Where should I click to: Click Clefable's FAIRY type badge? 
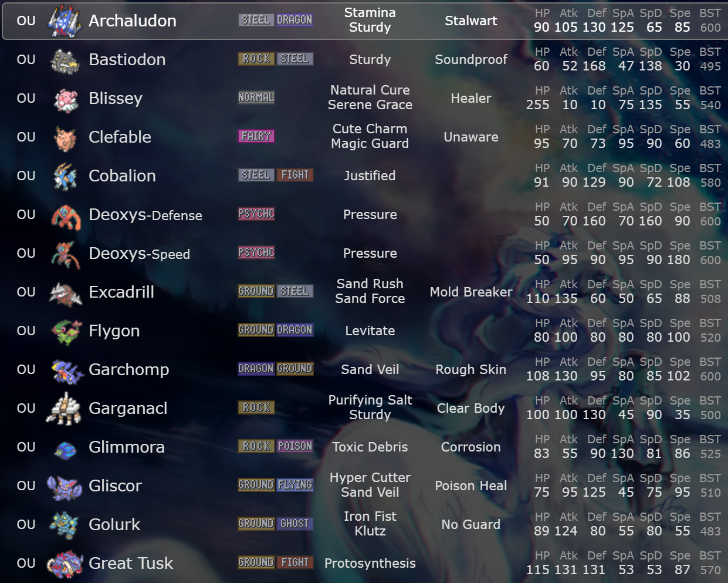tap(256, 136)
